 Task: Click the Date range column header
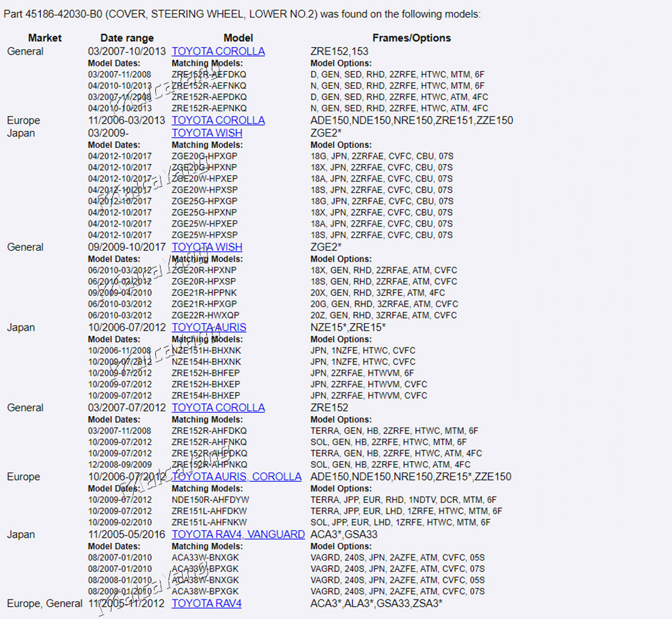coord(127,38)
